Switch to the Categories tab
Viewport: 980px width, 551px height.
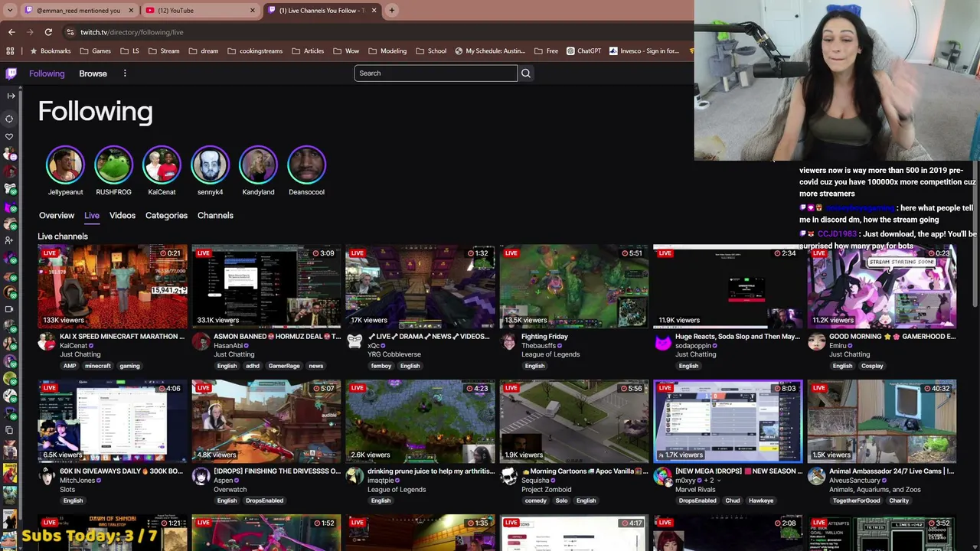(166, 216)
